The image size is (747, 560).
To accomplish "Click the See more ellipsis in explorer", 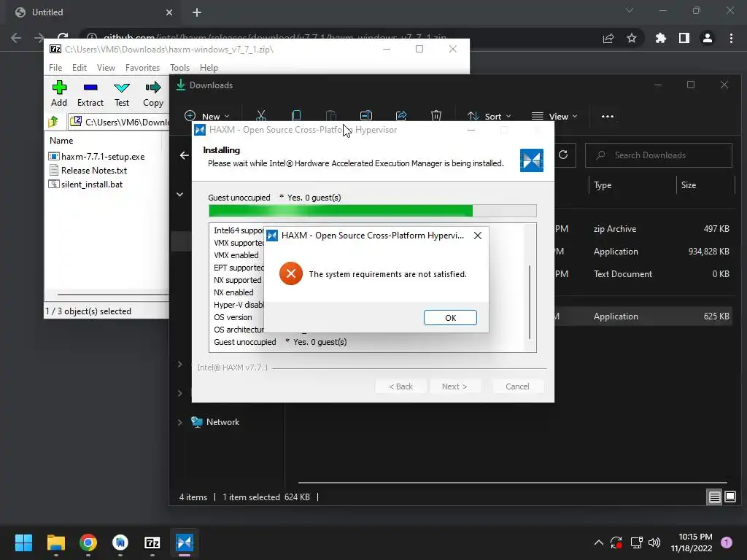I will pyautogui.click(x=608, y=116).
